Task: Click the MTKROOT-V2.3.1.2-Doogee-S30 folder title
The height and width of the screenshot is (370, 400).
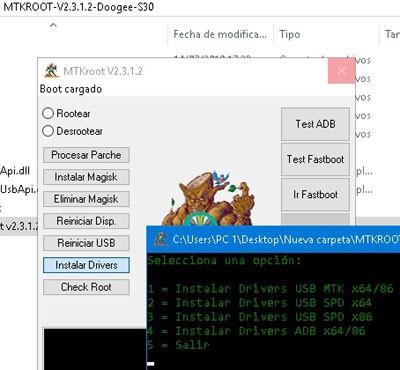Action: point(79,7)
